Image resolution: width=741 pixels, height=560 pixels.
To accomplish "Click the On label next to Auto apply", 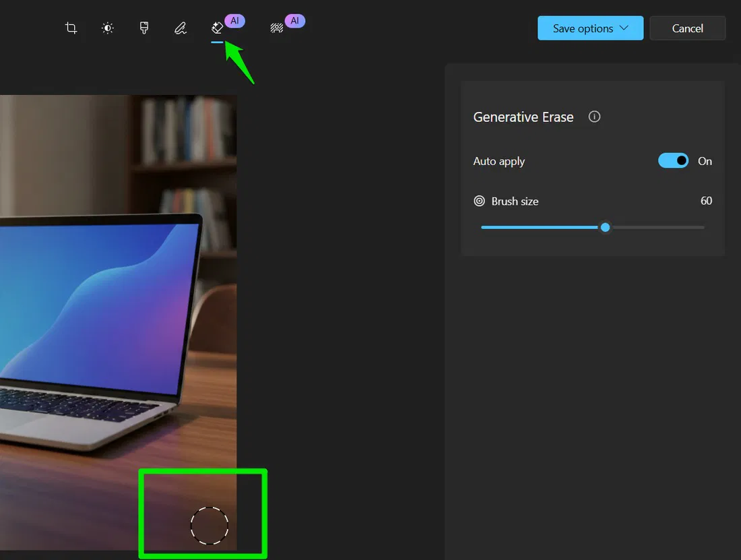I will click(x=705, y=160).
